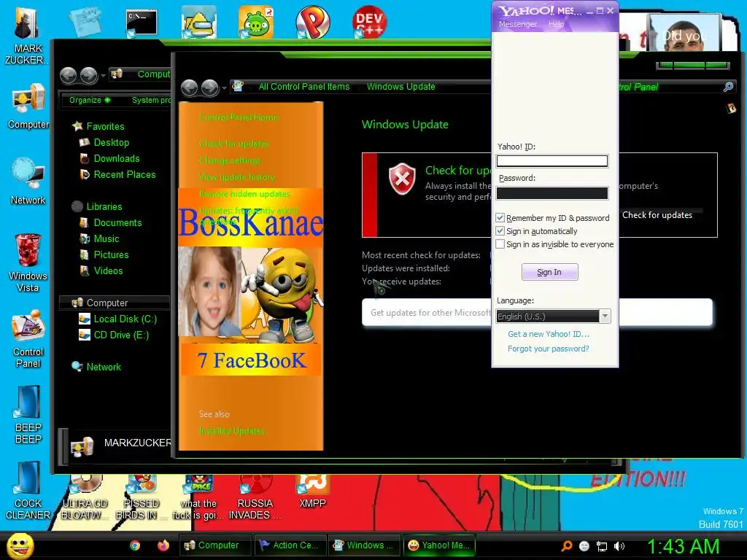Click the network tray icon
This screenshot has height=560, width=747.
coord(602,546)
